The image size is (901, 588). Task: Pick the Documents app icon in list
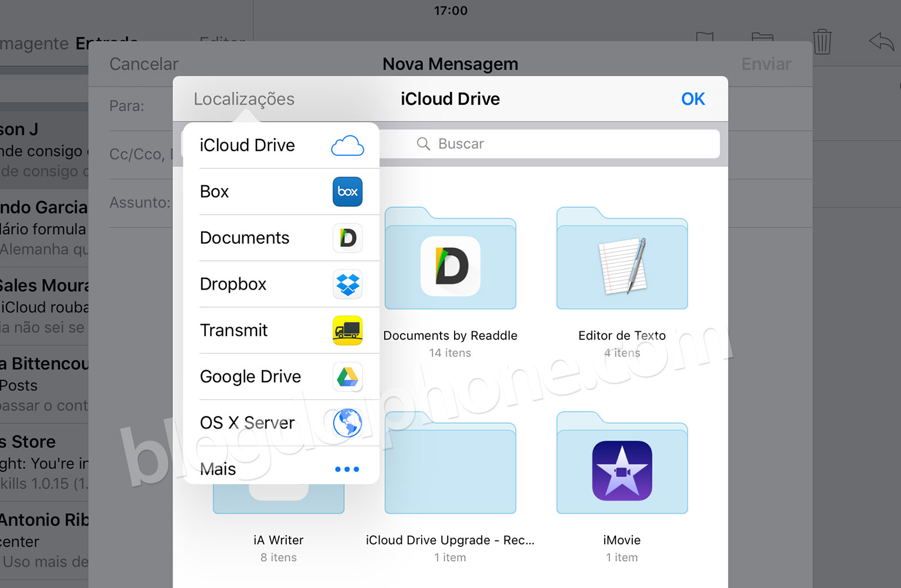coord(347,238)
